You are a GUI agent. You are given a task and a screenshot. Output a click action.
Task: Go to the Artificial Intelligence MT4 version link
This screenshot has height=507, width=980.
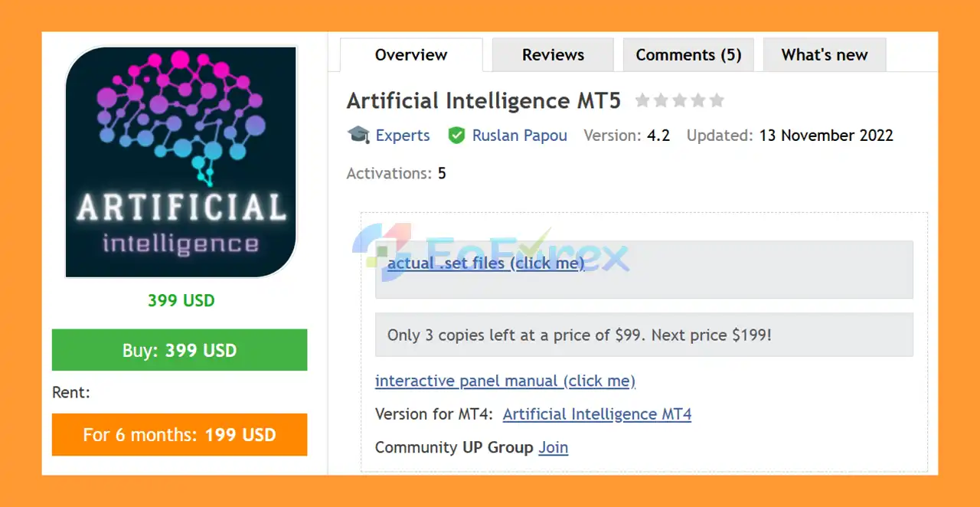click(596, 414)
